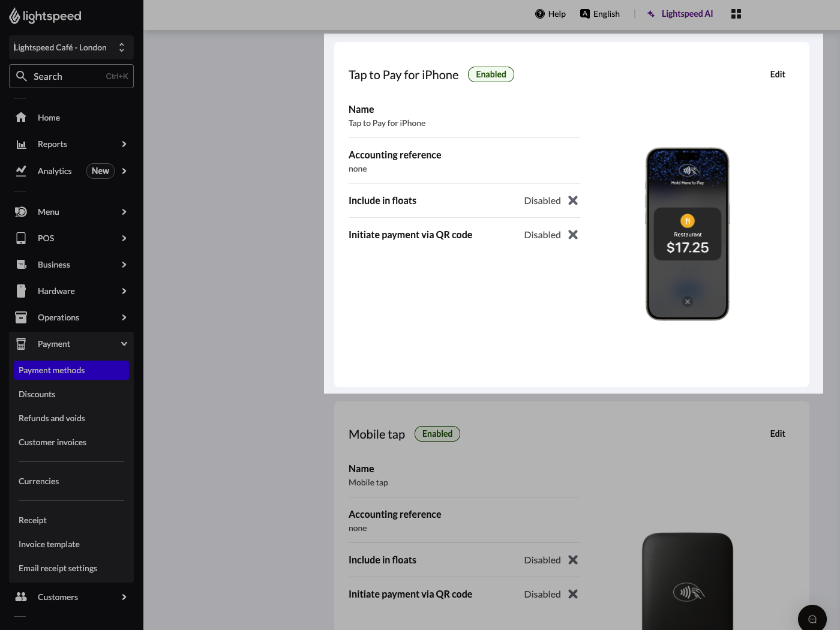Click the Home icon in sidebar

pos(20,118)
